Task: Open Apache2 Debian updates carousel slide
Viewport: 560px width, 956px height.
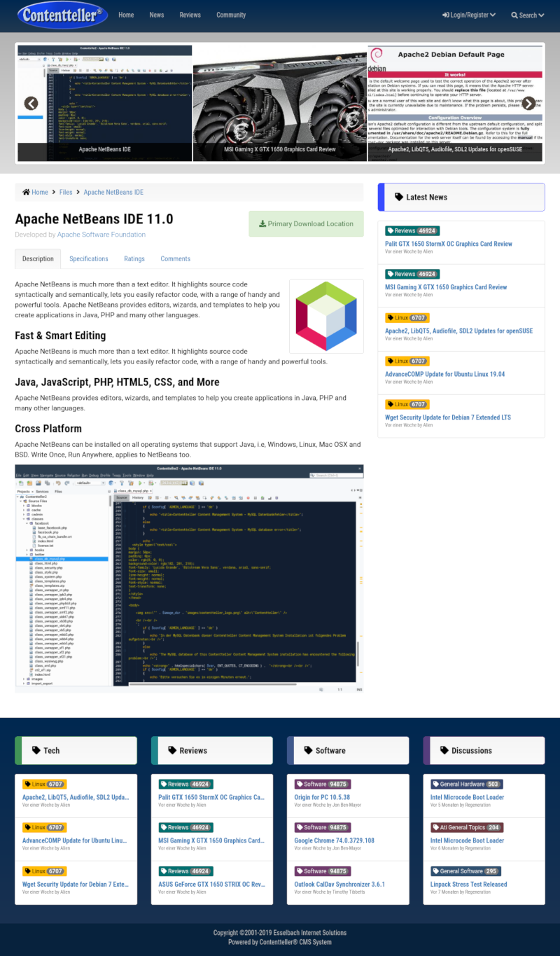Action: tap(456, 103)
